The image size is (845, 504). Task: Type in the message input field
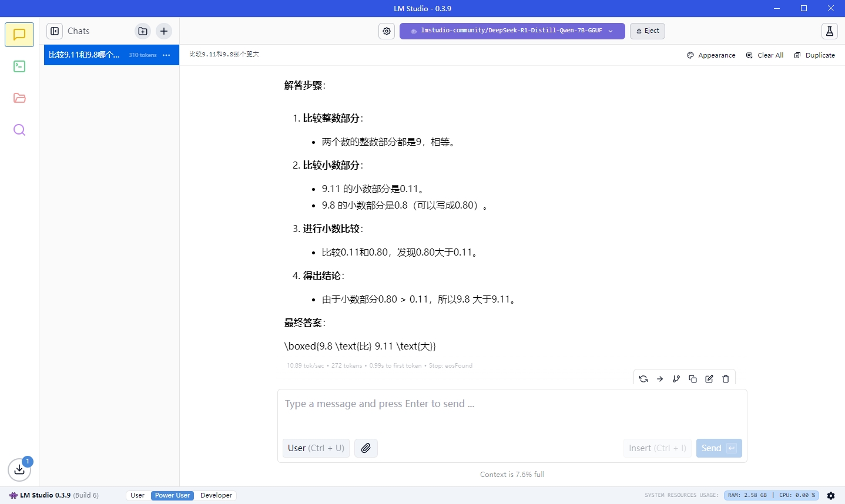511,411
